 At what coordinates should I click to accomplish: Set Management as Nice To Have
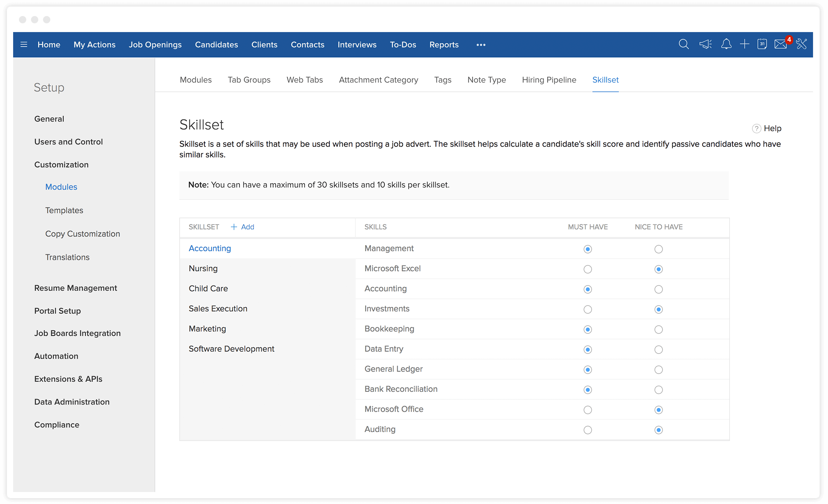click(658, 249)
